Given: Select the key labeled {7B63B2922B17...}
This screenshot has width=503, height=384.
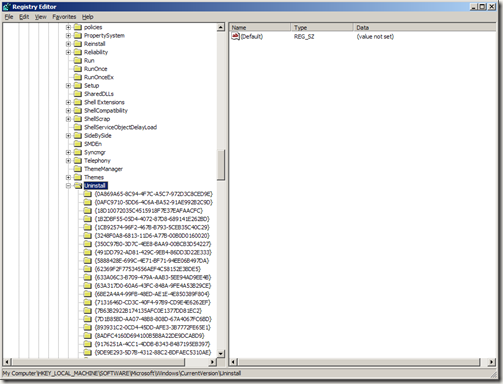Looking at the screenshot, I should (x=148, y=311).
